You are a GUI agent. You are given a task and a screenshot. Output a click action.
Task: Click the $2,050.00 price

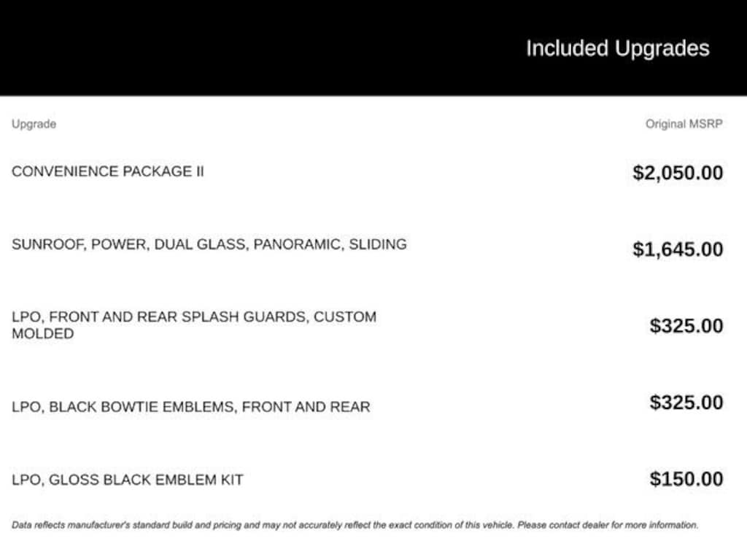tap(678, 173)
